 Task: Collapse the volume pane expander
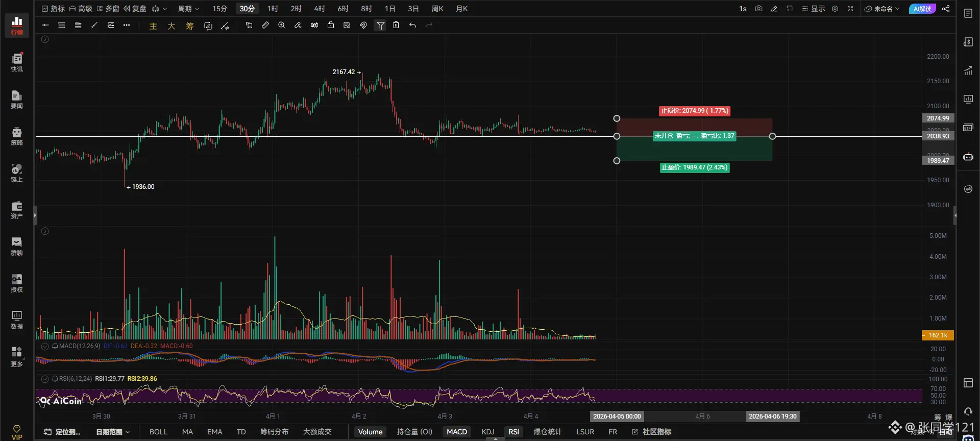45,231
